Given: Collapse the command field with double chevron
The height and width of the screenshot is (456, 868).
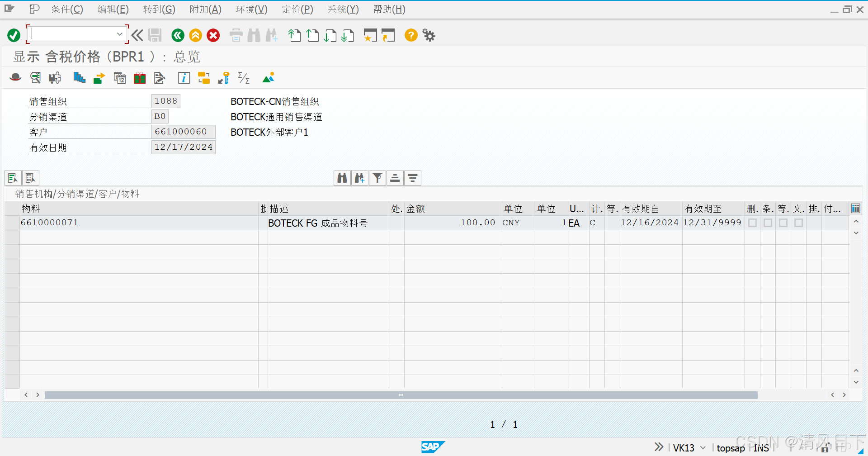Looking at the screenshot, I should 137,35.
